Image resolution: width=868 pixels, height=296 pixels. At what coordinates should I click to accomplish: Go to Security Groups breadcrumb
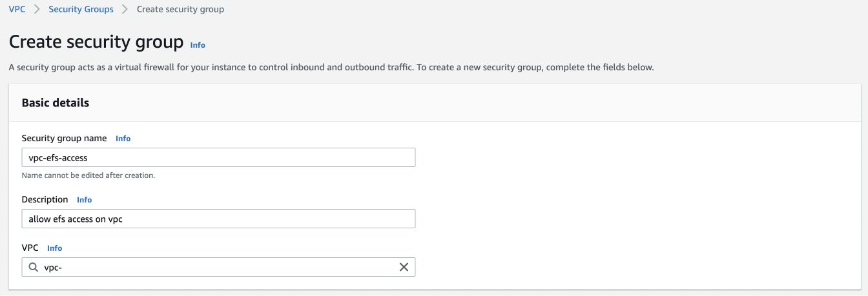click(81, 10)
